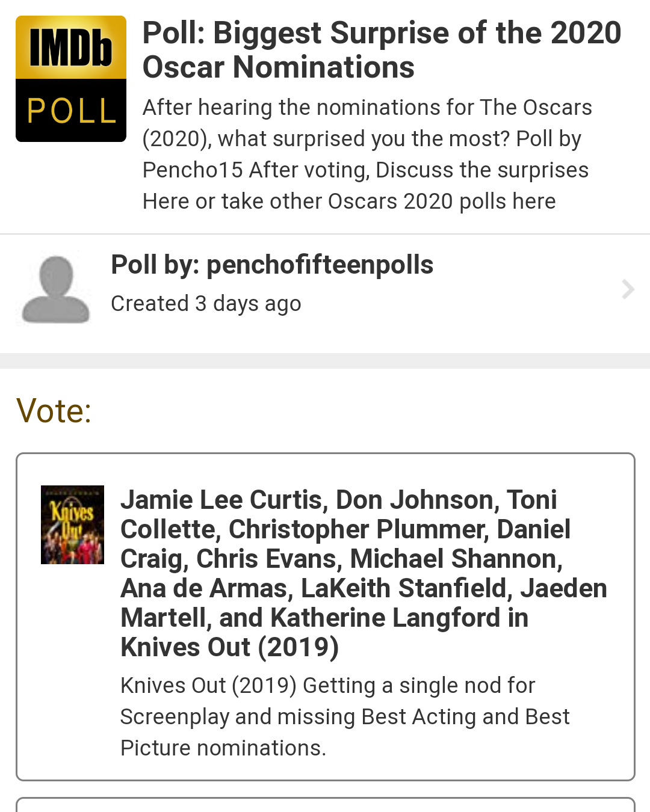Open the Knives Out poster thumbnail

[72, 524]
